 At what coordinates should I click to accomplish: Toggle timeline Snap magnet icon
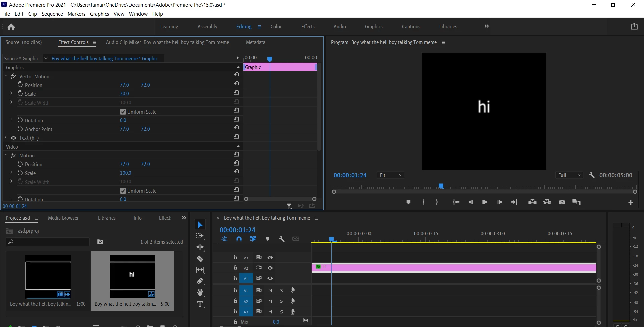[x=239, y=239]
